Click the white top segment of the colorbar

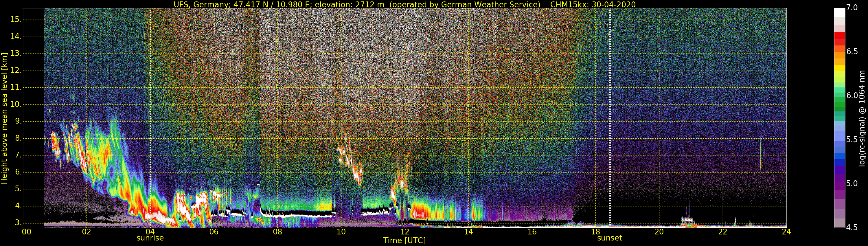pyautogui.click(x=839, y=12)
